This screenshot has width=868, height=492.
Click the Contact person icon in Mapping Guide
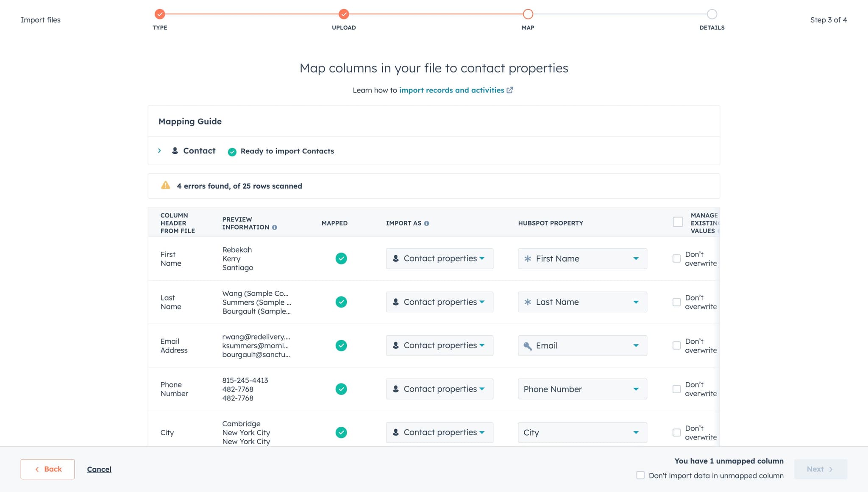(174, 150)
